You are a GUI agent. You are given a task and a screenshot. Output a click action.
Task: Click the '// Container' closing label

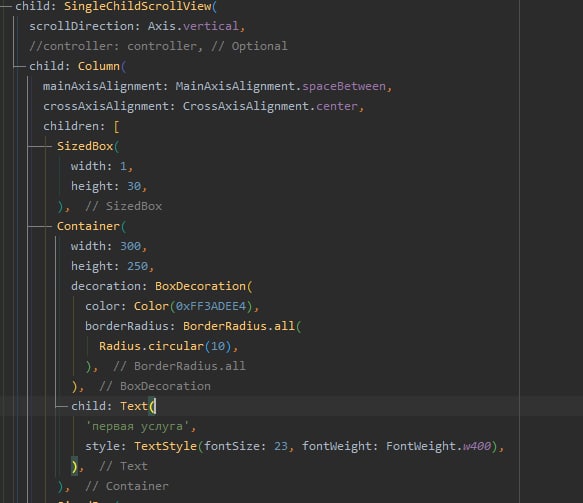126,487
